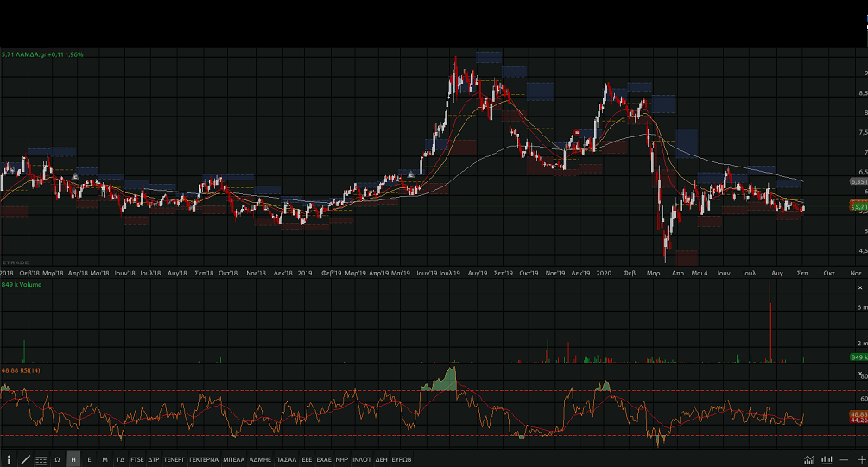
Task: Switch to the Μ timeframe
Action: coord(105,459)
